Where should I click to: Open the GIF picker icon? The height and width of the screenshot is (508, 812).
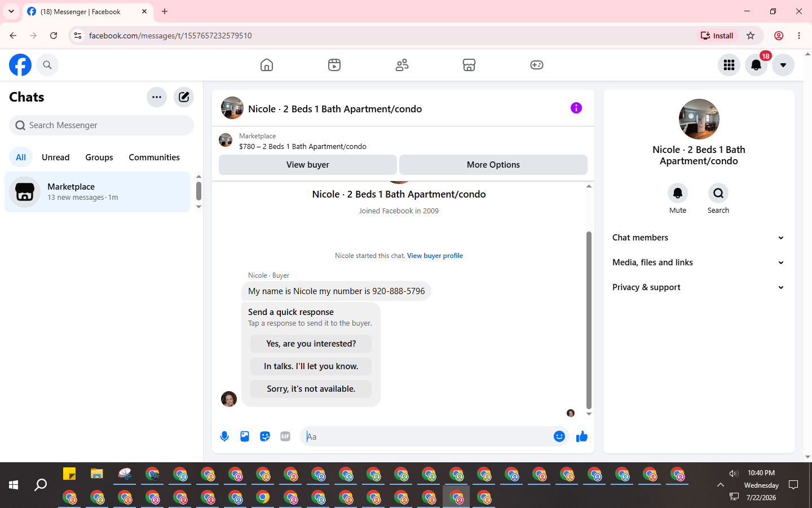click(285, 436)
